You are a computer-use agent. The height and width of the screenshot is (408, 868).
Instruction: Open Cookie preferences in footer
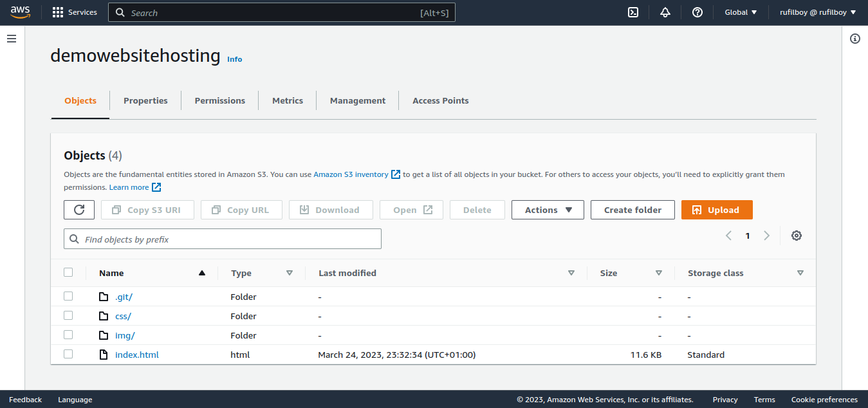click(824, 400)
